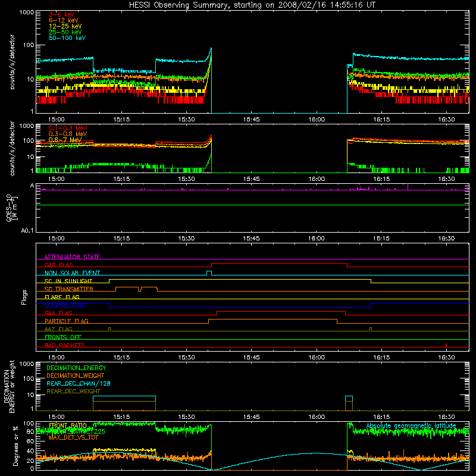Click the small REAR_DEC_CHAN box near 16:07

pos(349,403)
